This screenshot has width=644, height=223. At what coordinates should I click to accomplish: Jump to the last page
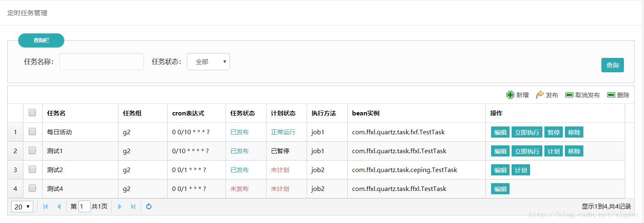point(133,207)
